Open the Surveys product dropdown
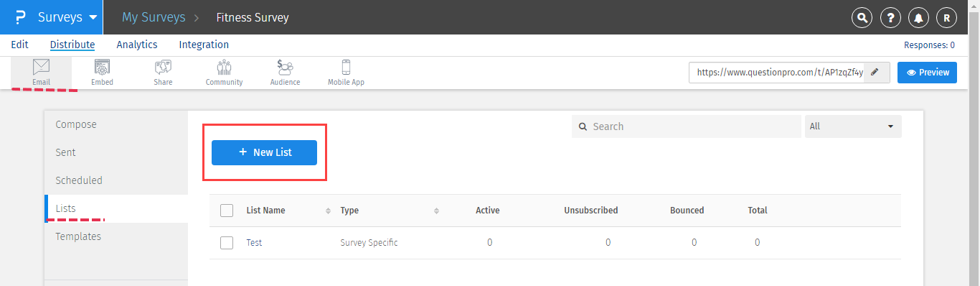Screen dimensions: 980x286 67,17
